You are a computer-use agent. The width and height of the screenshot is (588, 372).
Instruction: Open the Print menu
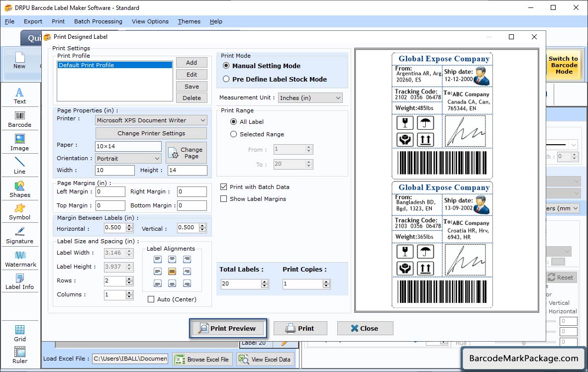tap(58, 21)
